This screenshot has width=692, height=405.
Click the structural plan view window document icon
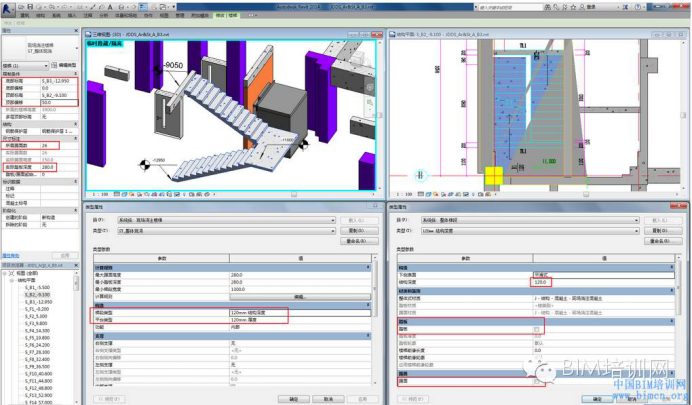(392, 34)
